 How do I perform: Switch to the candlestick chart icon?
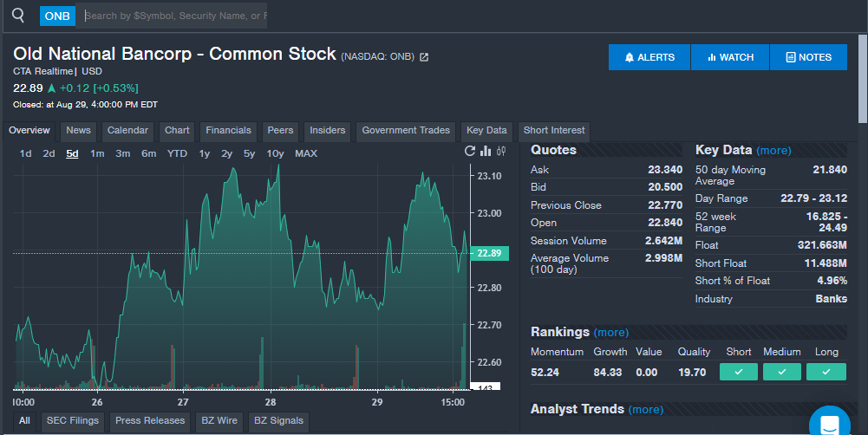point(501,151)
